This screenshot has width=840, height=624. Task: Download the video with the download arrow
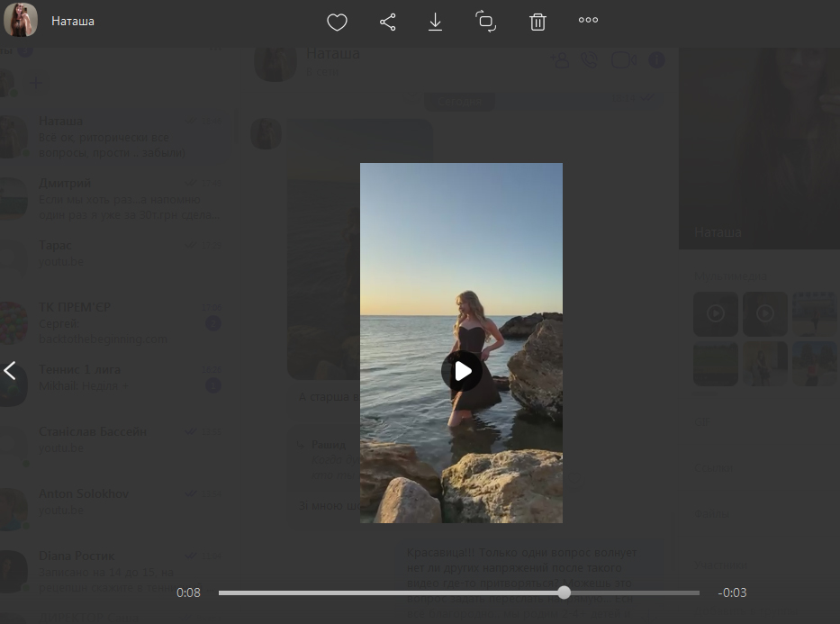click(435, 22)
